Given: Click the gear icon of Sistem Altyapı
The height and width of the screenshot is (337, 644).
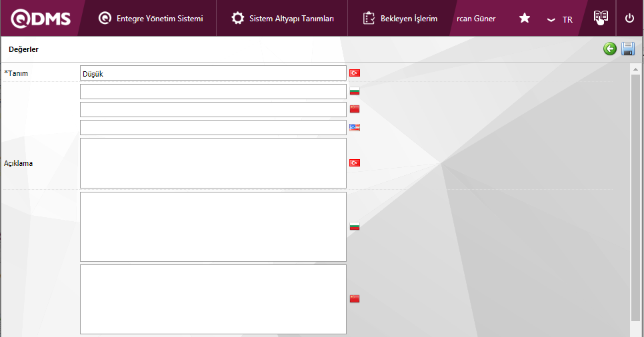Looking at the screenshot, I should [x=237, y=19].
